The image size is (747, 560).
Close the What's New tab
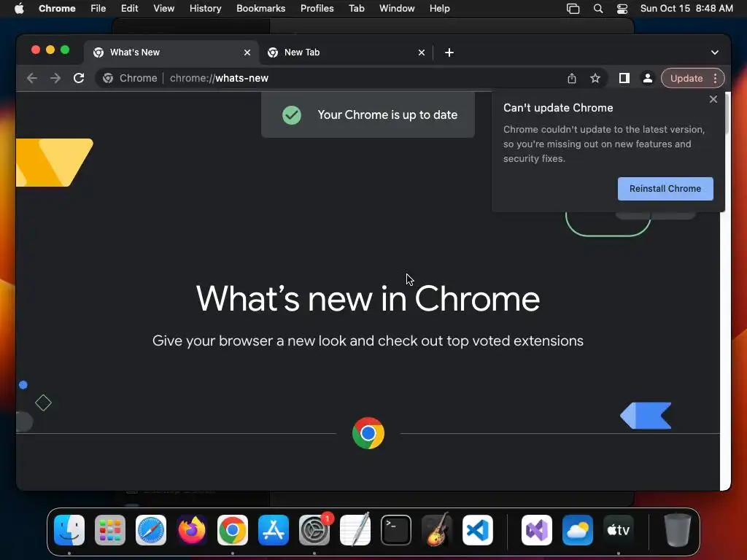click(247, 52)
